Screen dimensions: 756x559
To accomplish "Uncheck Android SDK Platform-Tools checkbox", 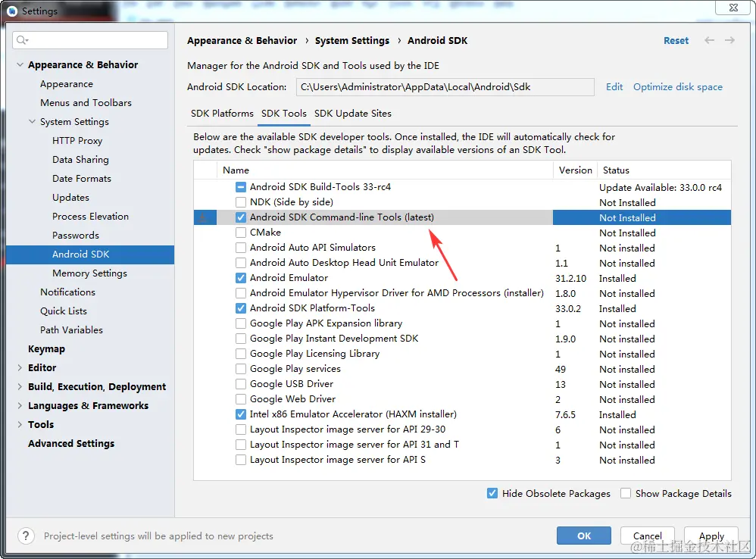I will click(x=241, y=308).
